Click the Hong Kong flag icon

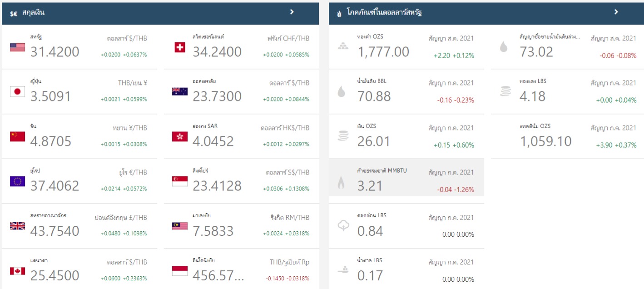click(x=180, y=136)
